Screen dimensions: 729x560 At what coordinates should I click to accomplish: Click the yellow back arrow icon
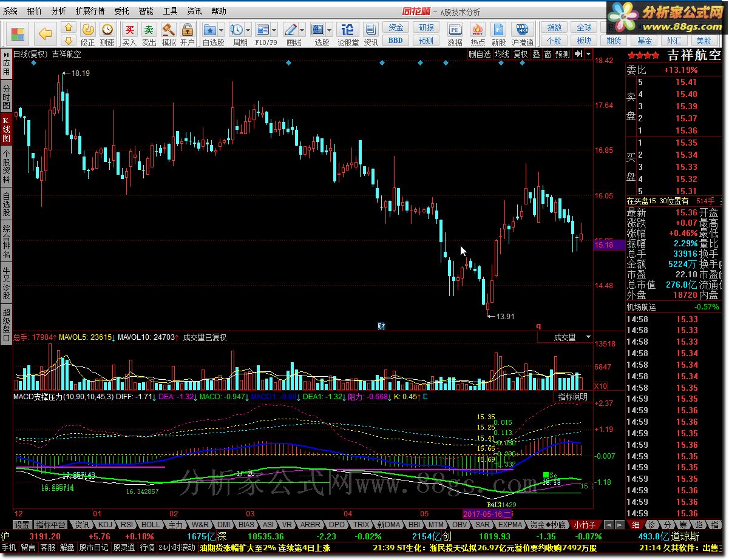point(45,34)
